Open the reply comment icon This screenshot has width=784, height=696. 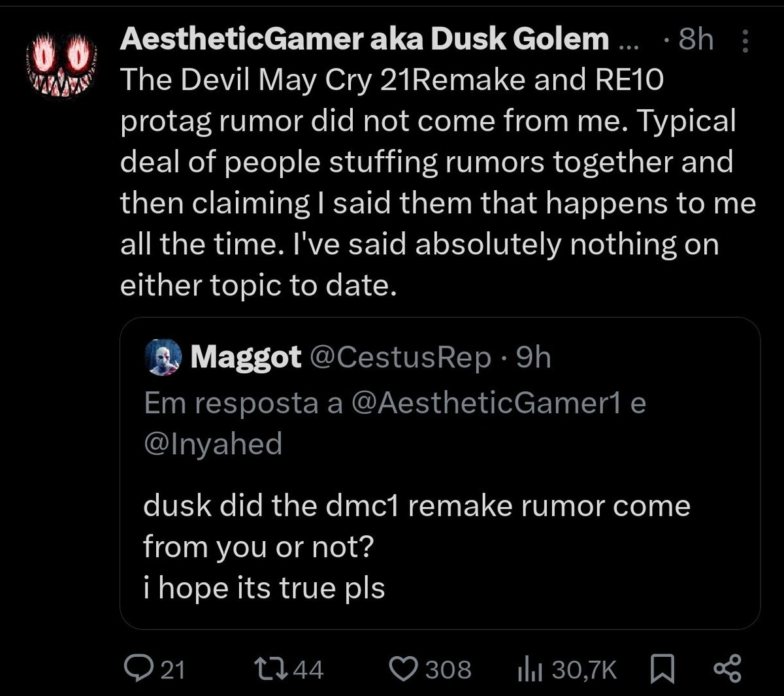pos(138,669)
